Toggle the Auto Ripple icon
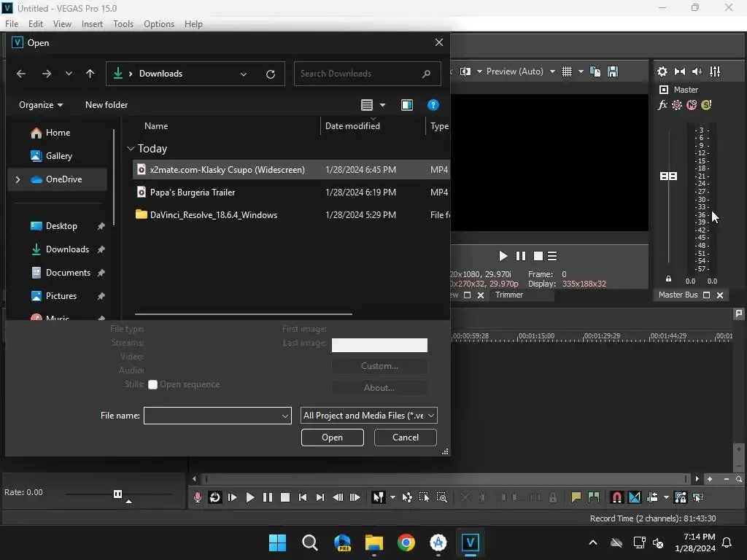Image resolution: width=747 pixels, height=560 pixels. (x=652, y=497)
